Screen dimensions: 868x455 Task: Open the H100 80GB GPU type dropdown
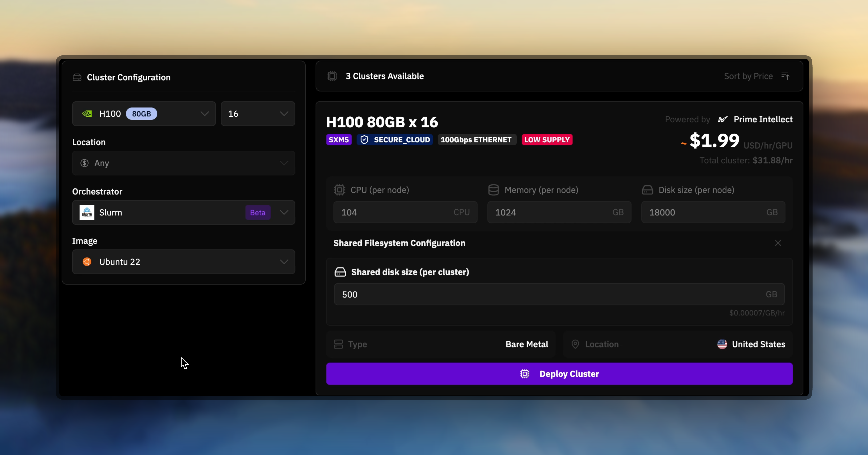[x=144, y=114]
